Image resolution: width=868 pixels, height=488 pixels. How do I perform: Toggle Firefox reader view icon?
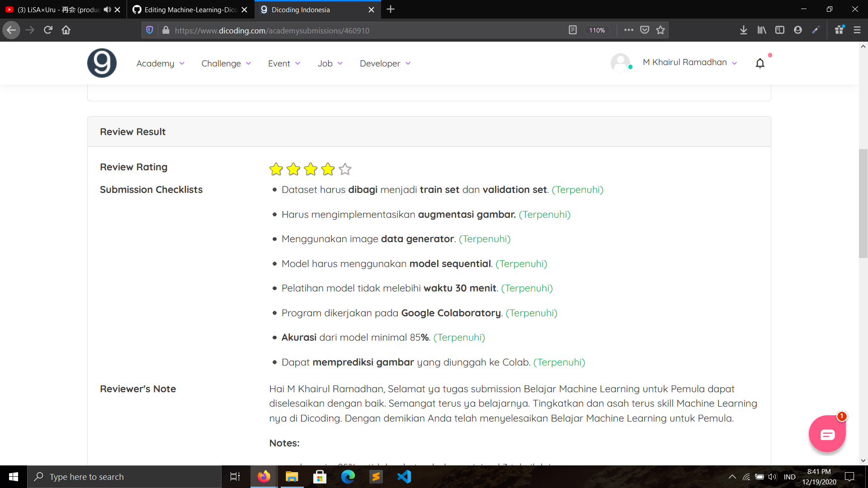pyautogui.click(x=572, y=30)
